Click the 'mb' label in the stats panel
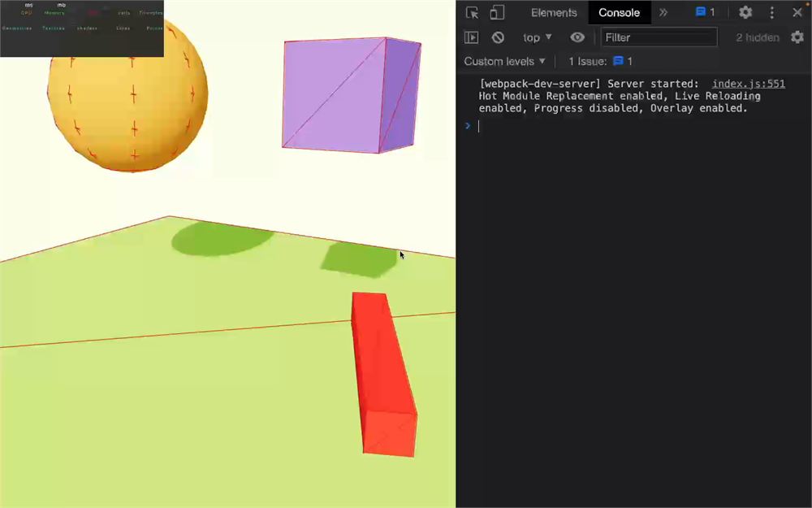812x508 pixels. [x=61, y=5]
